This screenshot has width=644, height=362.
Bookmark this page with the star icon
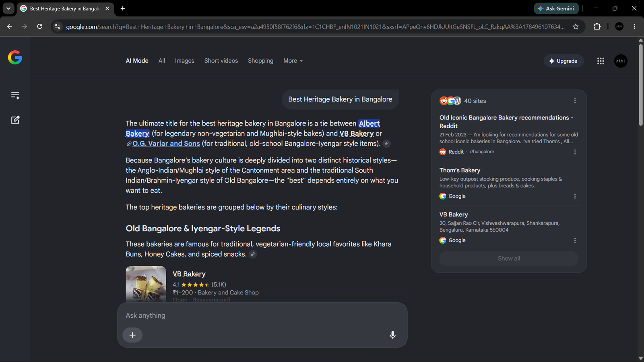(x=576, y=27)
